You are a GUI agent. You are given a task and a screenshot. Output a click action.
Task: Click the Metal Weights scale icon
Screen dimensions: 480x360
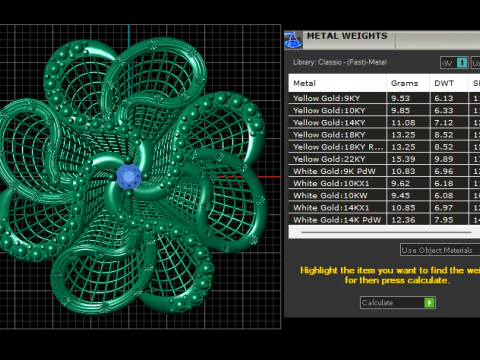click(x=293, y=40)
